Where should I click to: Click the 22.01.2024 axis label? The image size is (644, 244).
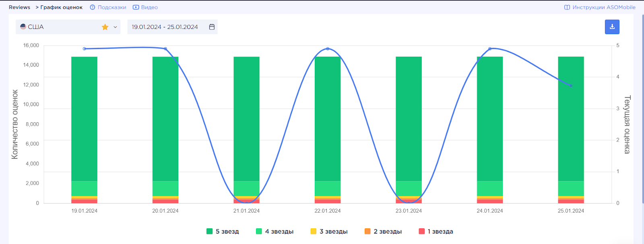[328, 211]
